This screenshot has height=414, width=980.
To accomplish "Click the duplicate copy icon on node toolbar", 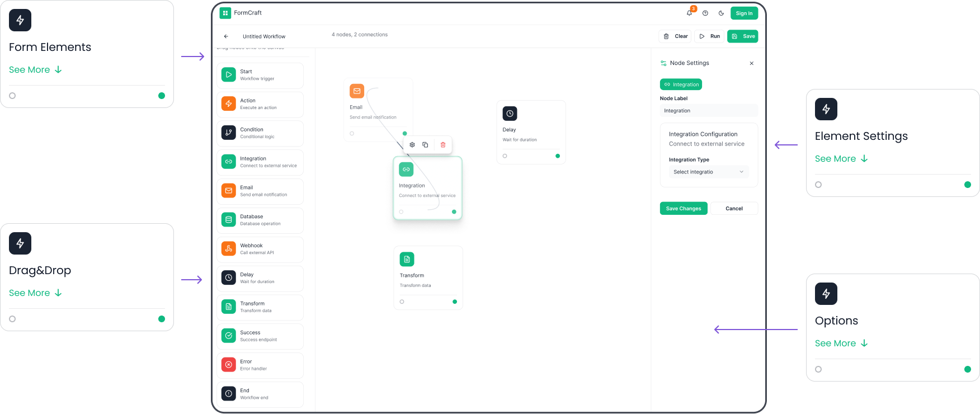I will pos(425,145).
